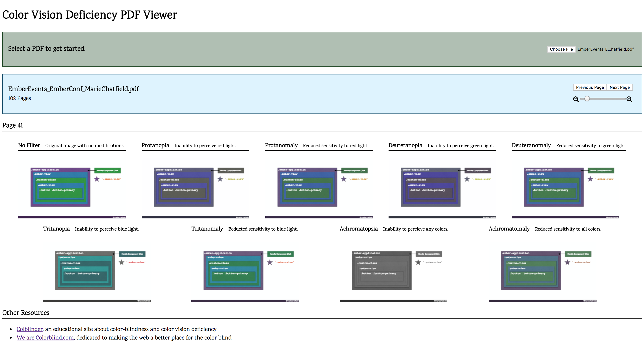
Task: Go to the Next Page
Action: (x=619, y=87)
